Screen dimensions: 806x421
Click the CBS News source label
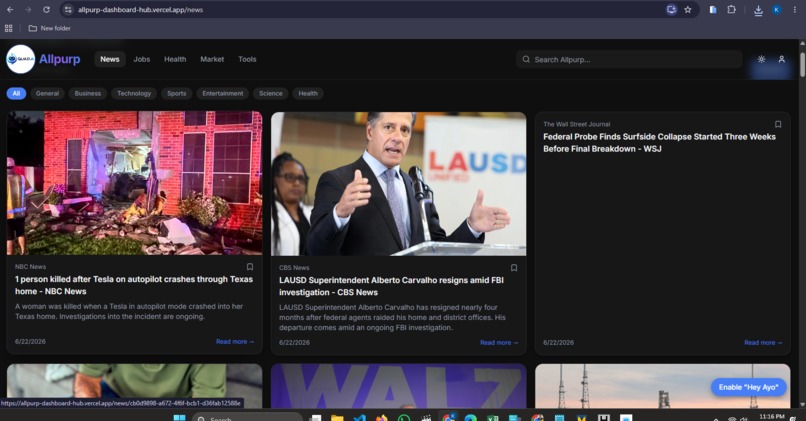294,268
